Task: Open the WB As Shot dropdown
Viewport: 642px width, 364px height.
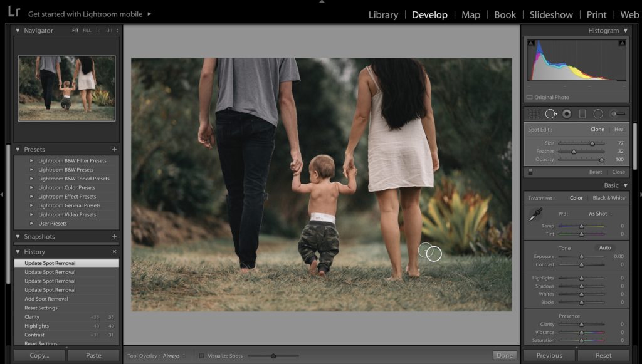Action: click(x=600, y=214)
